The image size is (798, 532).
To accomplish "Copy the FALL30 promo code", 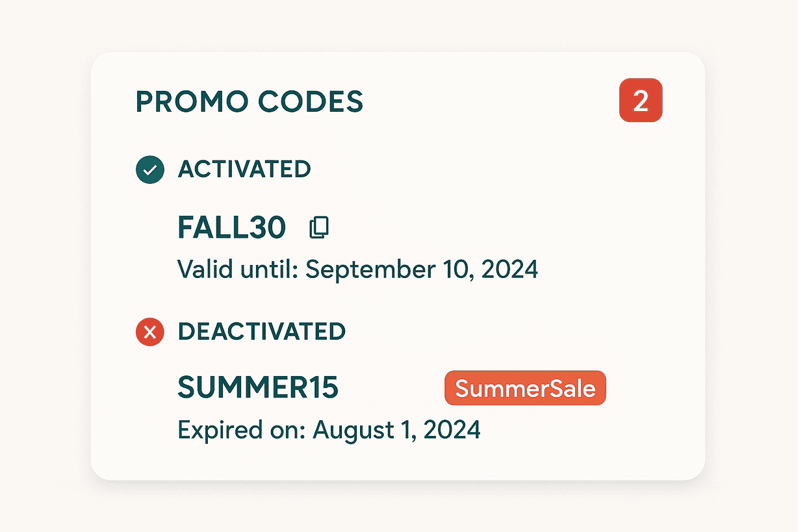I will click(x=319, y=227).
